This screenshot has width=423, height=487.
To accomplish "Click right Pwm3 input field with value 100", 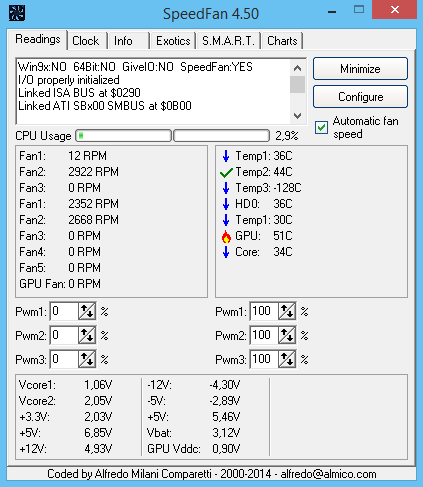I will click(x=264, y=359).
